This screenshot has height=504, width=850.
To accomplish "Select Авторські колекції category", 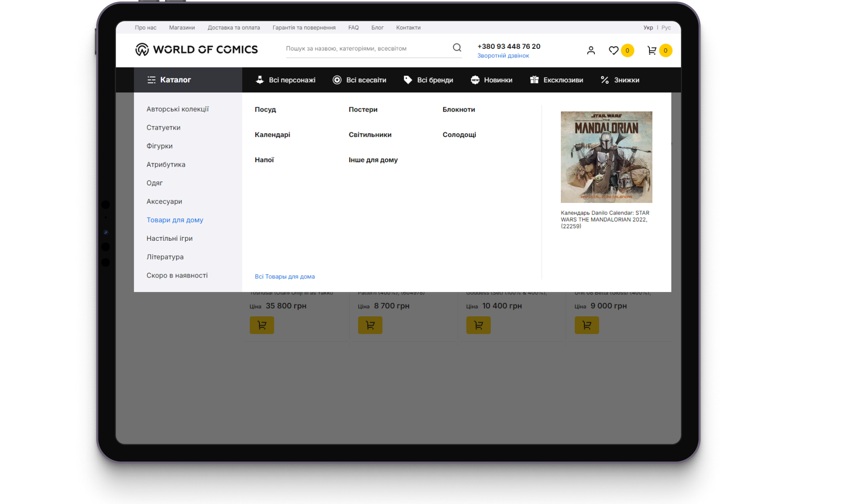I will click(x=178, y=109).
